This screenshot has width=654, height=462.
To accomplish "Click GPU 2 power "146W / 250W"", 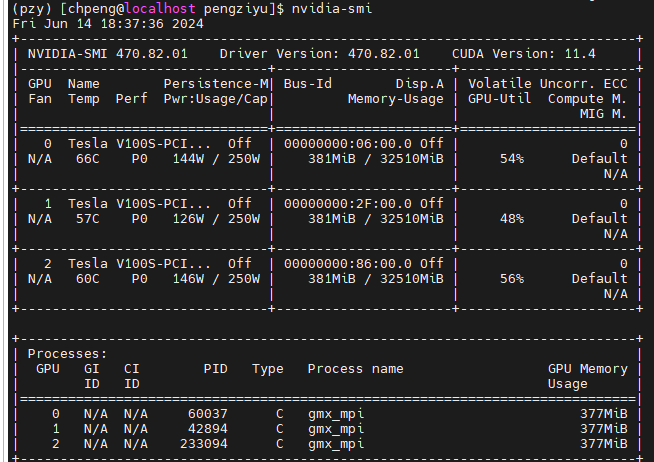I will point(216,279).
